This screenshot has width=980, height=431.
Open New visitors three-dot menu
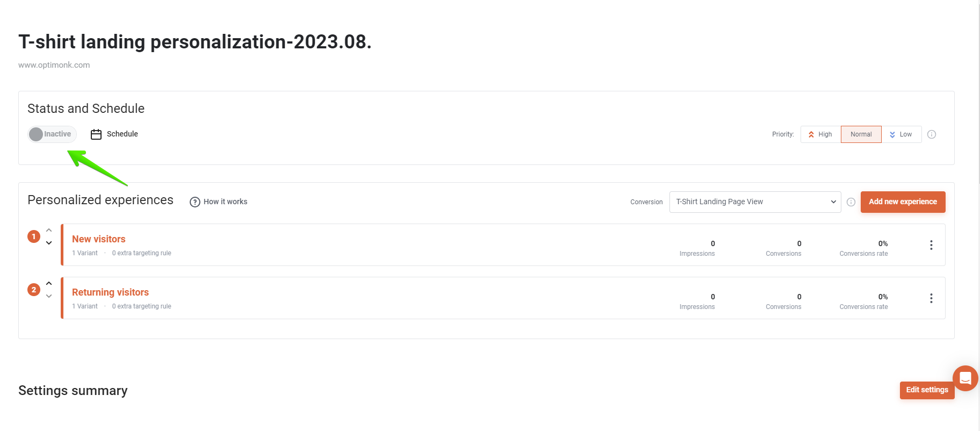click(x=931, y=245)
